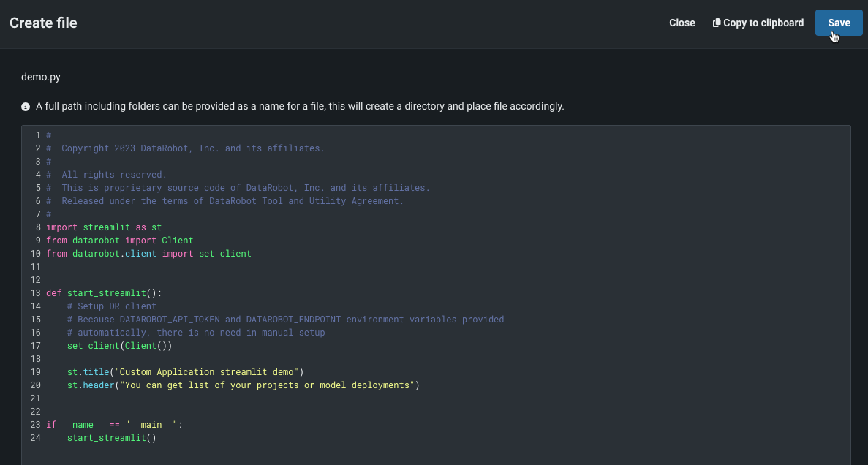Click line number 13 in gutter
868x465 pixels.
35,293
